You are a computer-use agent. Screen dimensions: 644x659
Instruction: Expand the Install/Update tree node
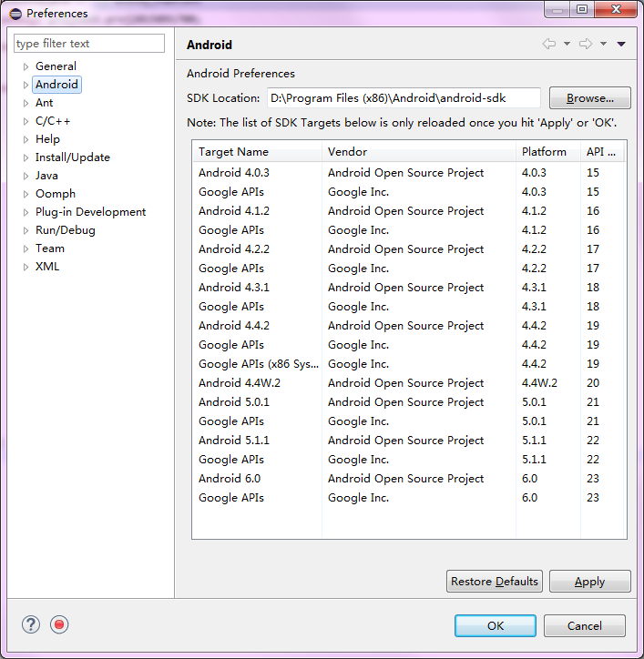26,158
